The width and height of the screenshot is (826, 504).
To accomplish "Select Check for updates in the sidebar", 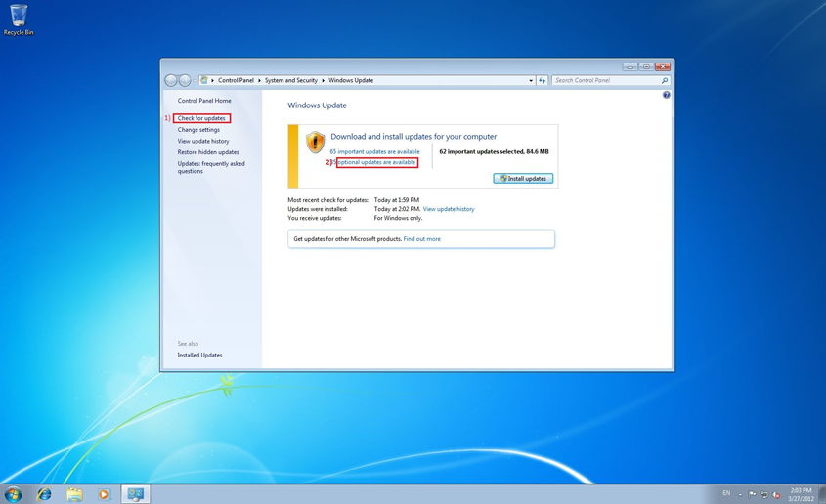I will (201, 118).
